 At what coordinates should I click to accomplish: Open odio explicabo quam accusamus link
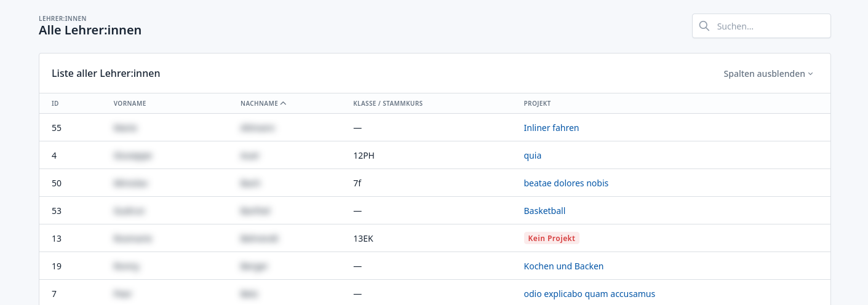[x=589, y=294]
